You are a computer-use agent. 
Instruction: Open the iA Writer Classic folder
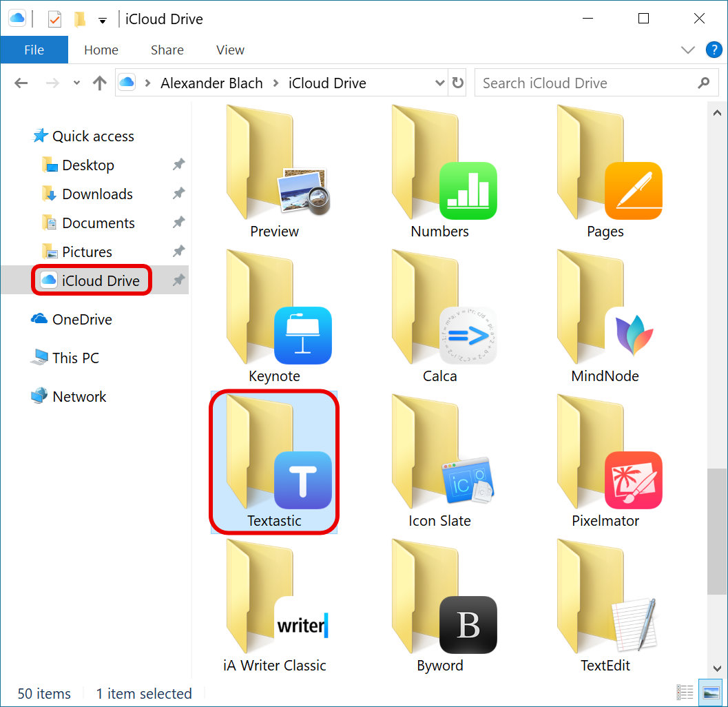tap(274, 606)
